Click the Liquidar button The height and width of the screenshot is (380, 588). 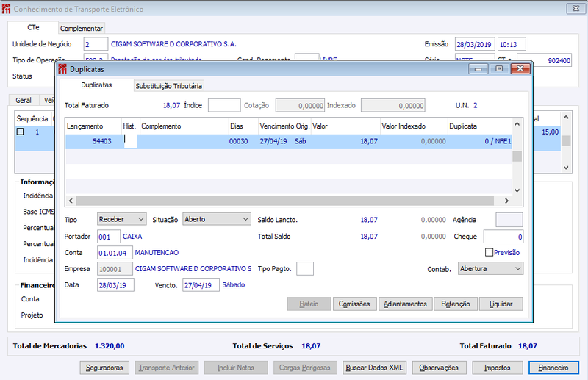tap(501, 304)
